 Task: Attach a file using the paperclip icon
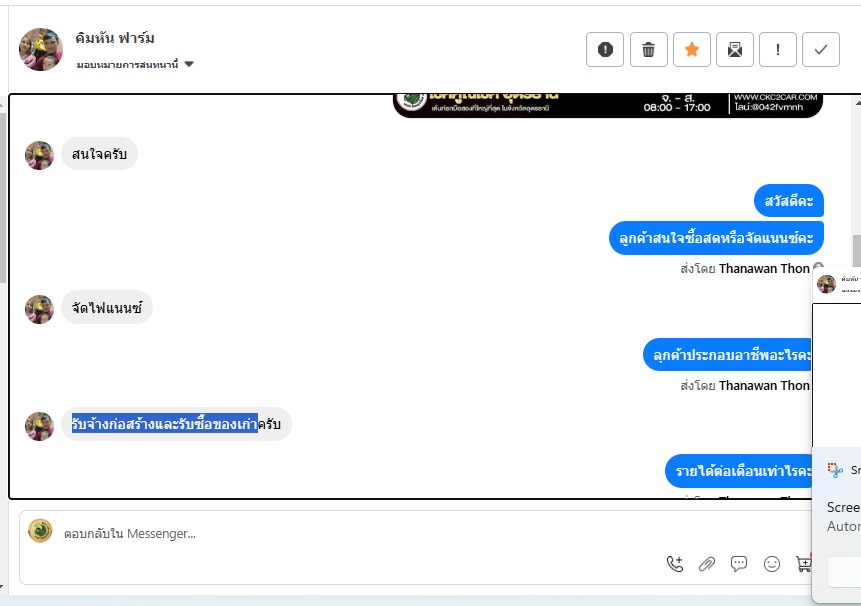pos(707,564)
